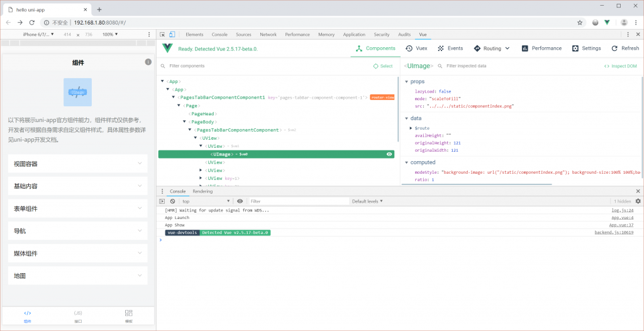
Task: Open device toolbar more options menu
Action: pyautogui.click(x=149, y=35)
